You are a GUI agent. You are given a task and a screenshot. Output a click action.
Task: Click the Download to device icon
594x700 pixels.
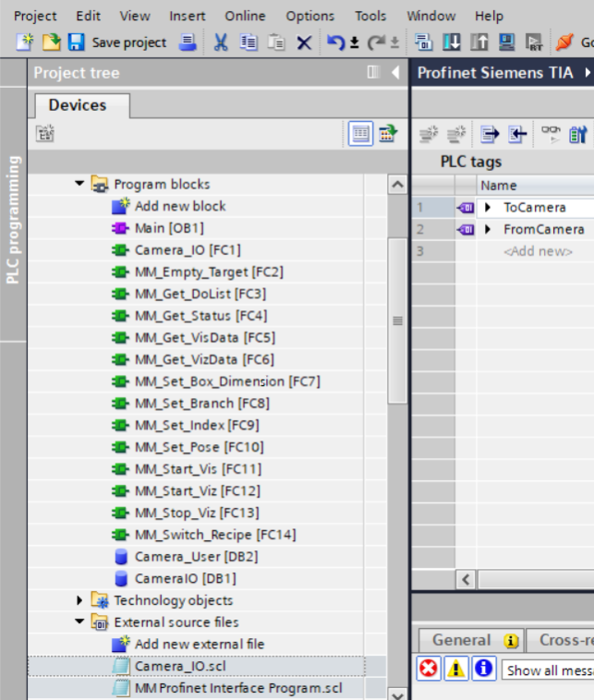click(452, 42)
